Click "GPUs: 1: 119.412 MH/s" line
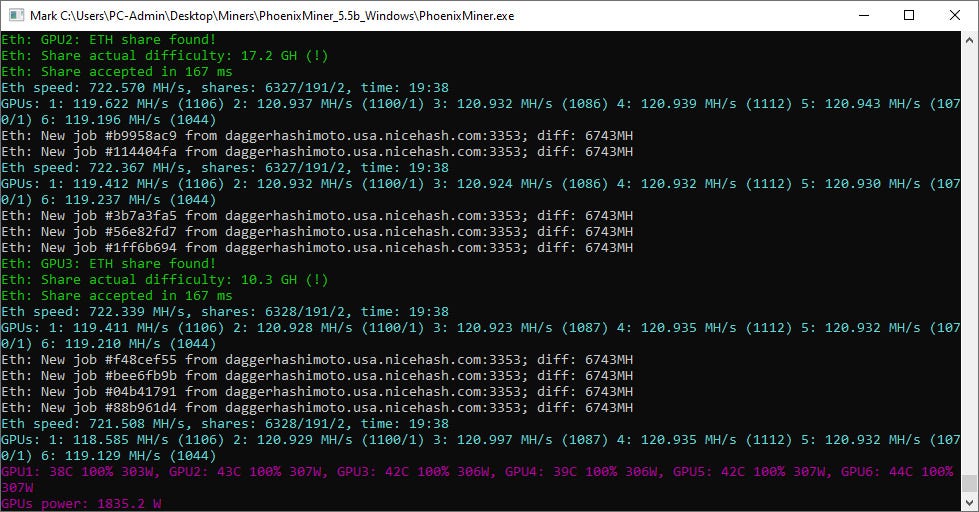The image size is (979, 512). click(x=481, y=184)
